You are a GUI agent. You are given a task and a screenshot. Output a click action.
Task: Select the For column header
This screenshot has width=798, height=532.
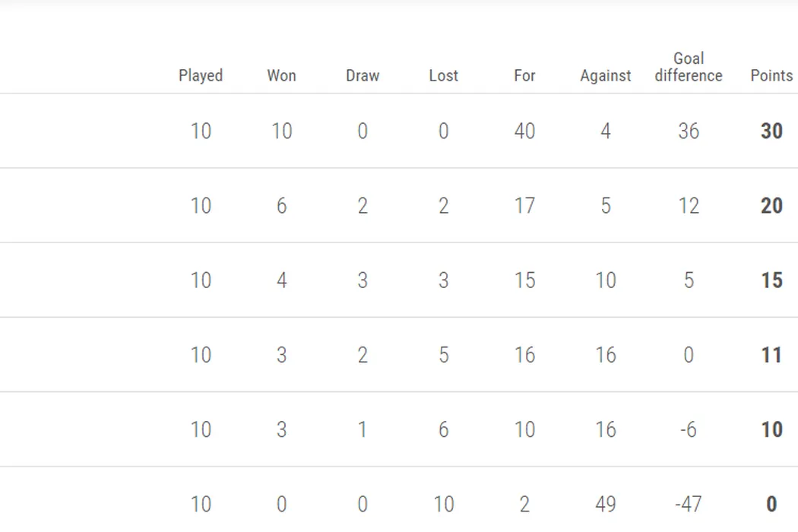point(524,75)
